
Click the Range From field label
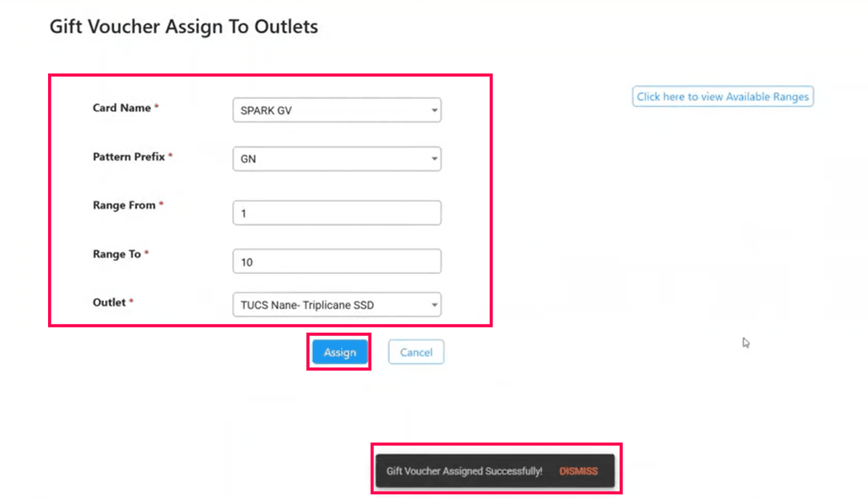124,205
